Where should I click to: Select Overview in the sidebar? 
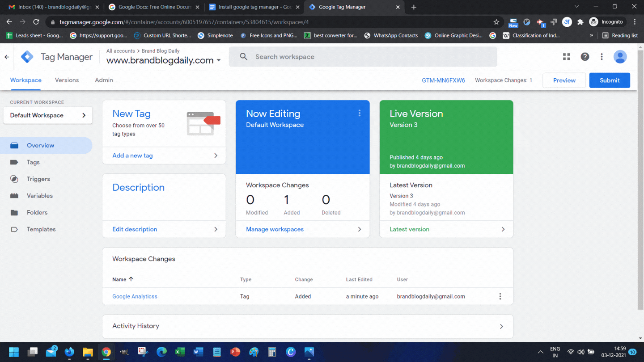tap(46, 145)
